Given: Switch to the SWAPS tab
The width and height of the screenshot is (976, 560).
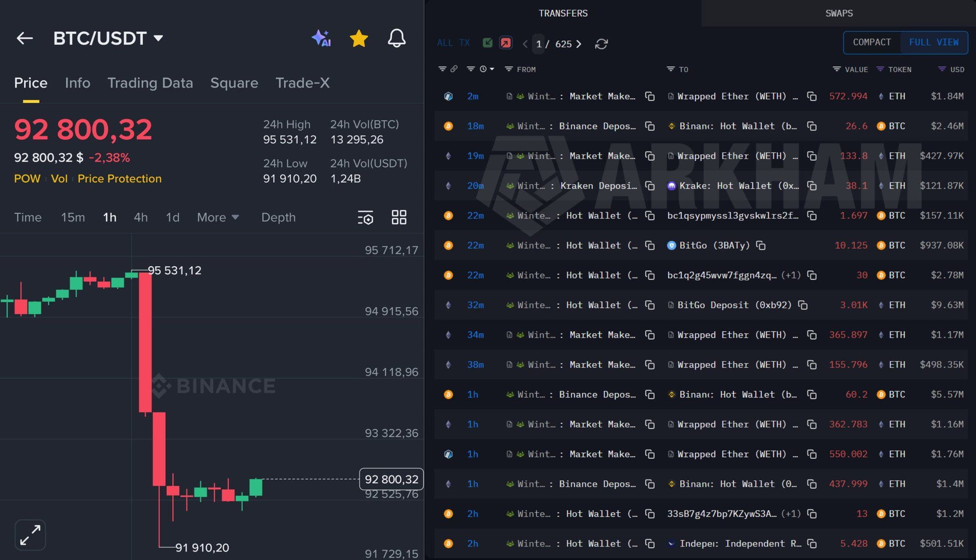Looking at the screenshot, I should click(x=839, y=13).
